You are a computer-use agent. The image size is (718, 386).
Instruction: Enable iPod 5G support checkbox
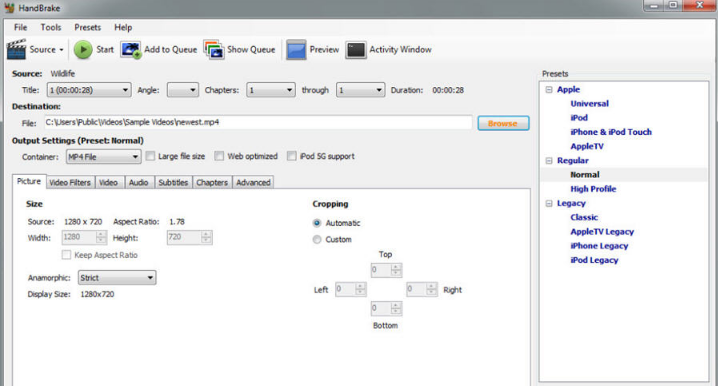pyautogui.click(x=292, y=156)
